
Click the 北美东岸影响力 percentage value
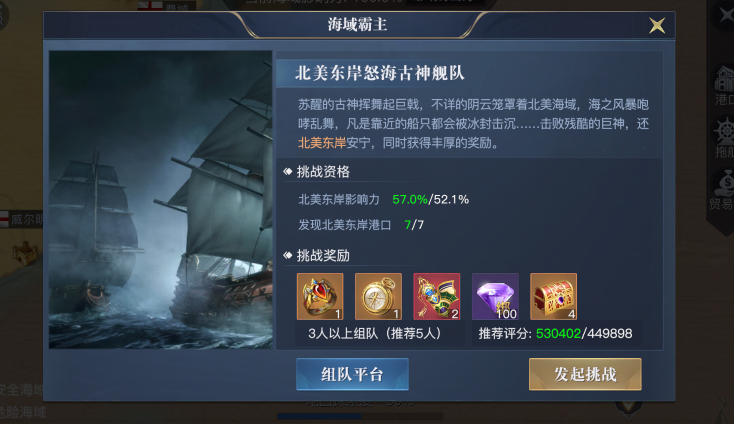[431, 200]
